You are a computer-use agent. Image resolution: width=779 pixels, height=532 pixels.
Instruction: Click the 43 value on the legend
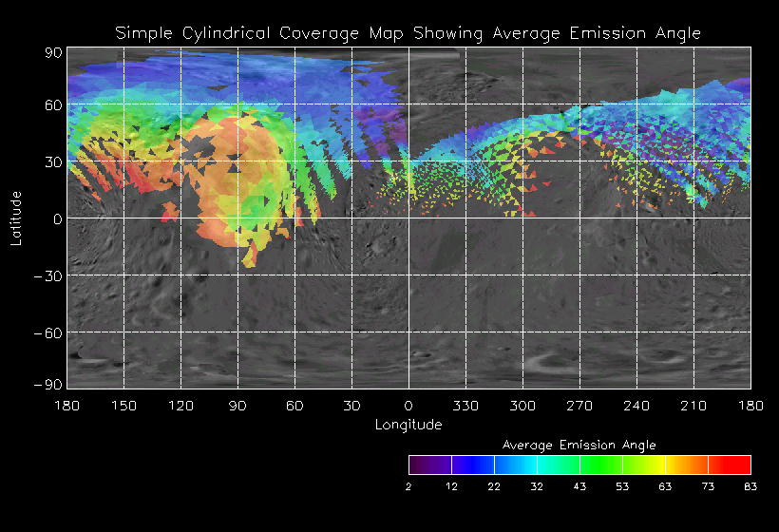(579, 486)
